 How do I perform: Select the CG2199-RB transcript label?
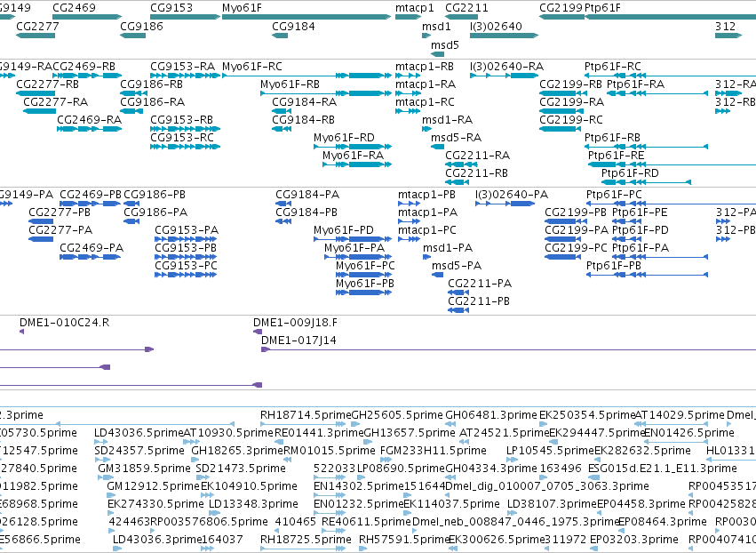(x=570, y=84)
